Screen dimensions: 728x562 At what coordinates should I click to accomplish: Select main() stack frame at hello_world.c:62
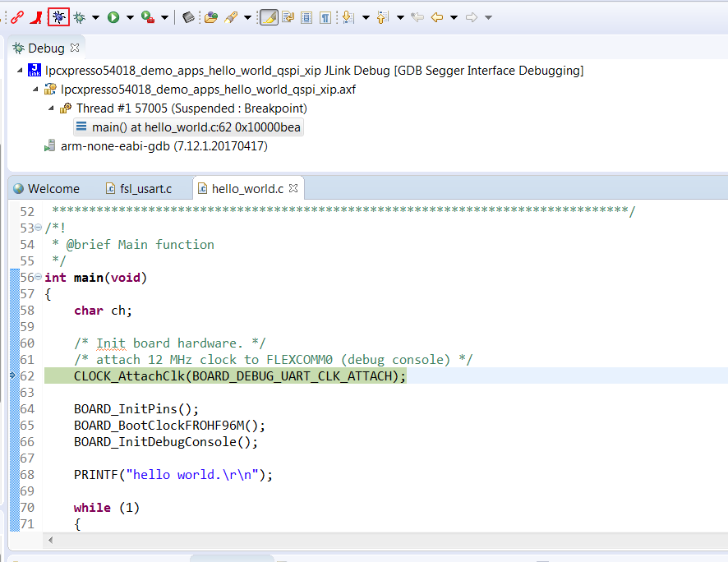click(x=196, y=127)
